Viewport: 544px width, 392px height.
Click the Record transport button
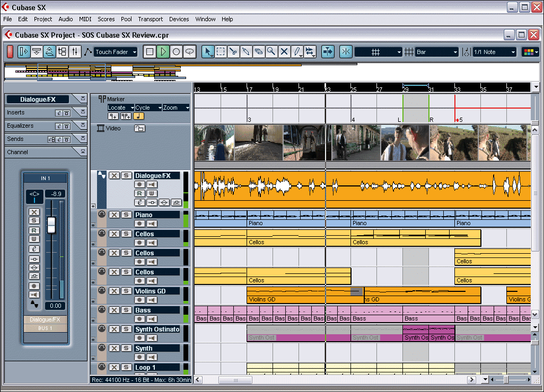pos(176,52)
